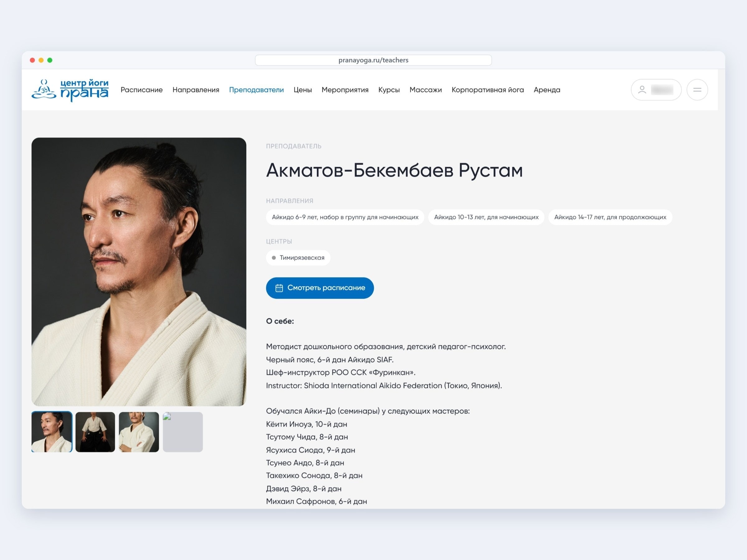Open the user profile icon button
Image resolution: width=747 pixels, height=560 pixels.
coord(656,90)
